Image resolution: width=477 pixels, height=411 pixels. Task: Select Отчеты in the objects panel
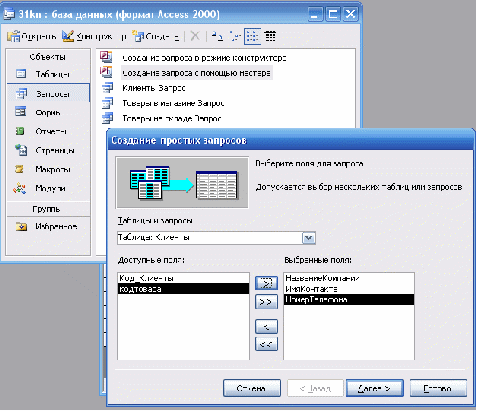[48, 131]
